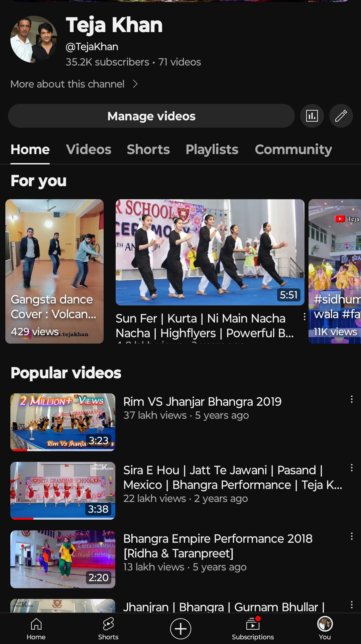Image resolution: width=361 pixels, height=644 pixels.
Task: Open options menu for Sira E Hou video
Action: tap(352, 468)
